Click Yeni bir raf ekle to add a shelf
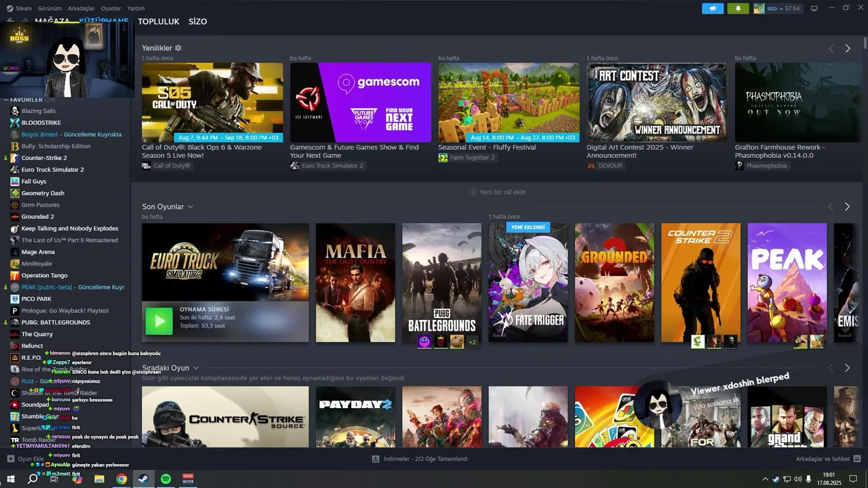Viewport: 868px width, 488px height. [497, 192]
